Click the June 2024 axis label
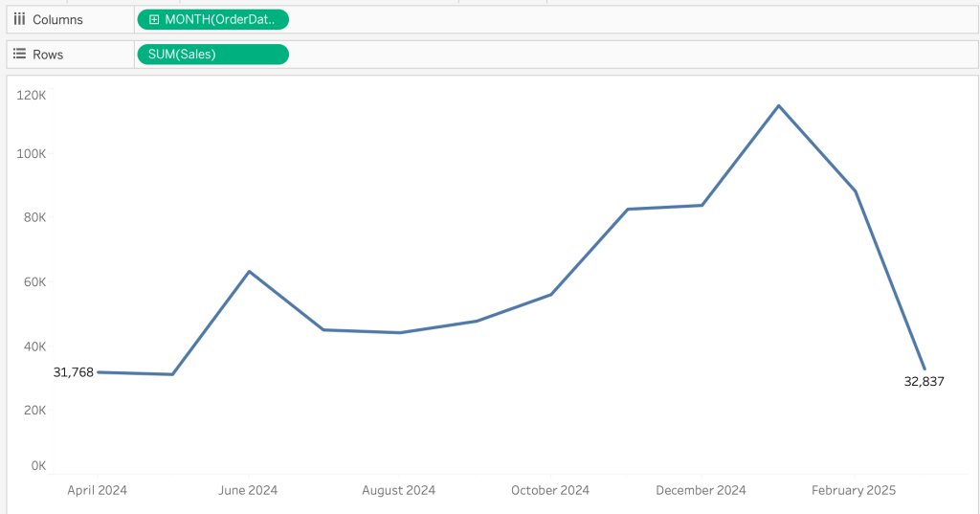 248,490
